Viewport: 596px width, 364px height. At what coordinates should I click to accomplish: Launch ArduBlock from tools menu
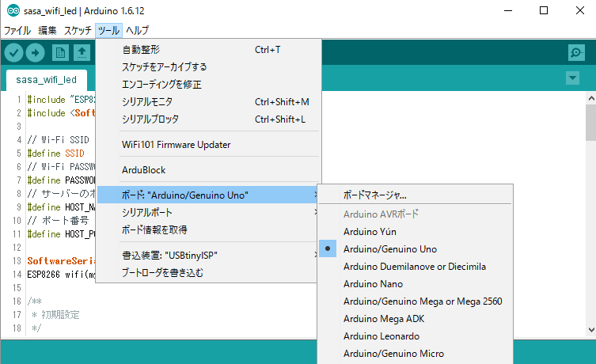click(x=207, y=170)
